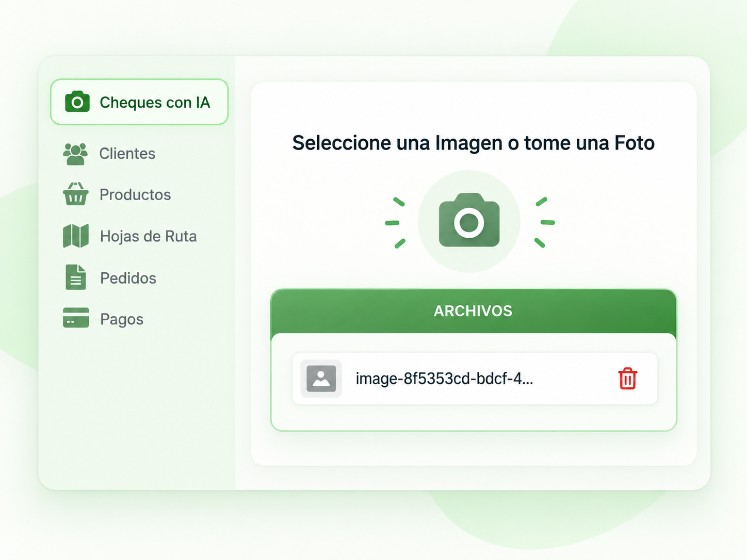
Task: Click the camera icon in Cheques con IA
Action: click(x=77, y=102)
